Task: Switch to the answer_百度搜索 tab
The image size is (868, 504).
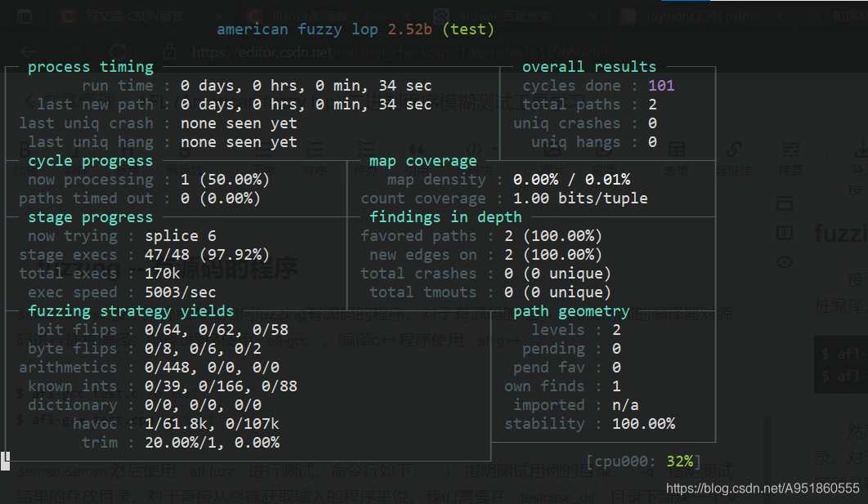Action: point(516,16)
